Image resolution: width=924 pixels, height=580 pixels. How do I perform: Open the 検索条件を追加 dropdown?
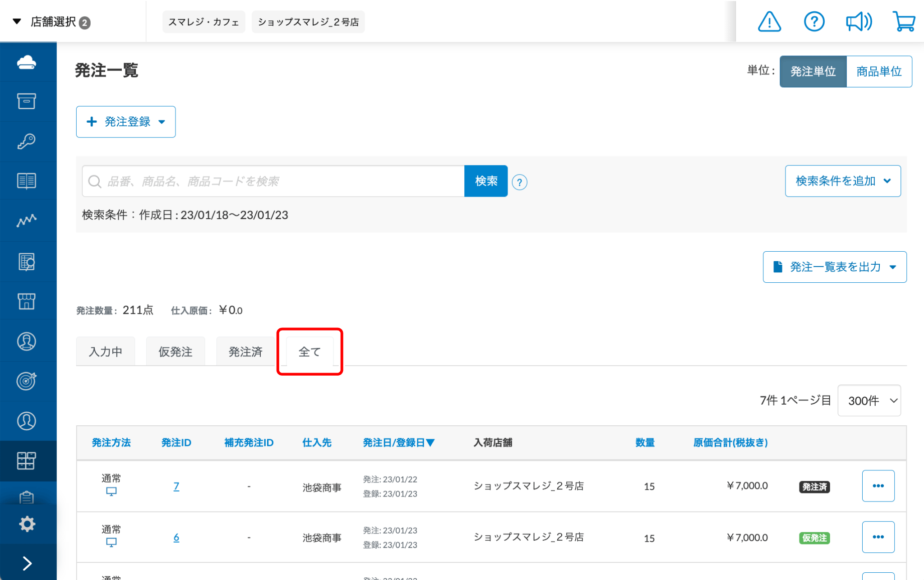842,181
